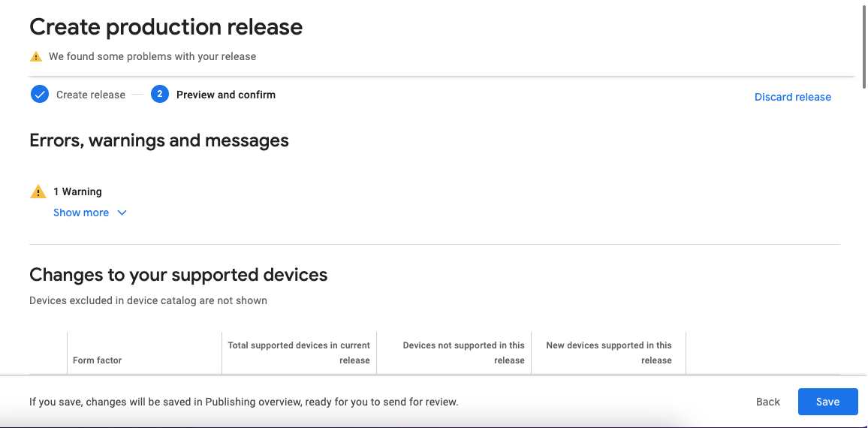
Task: Click the Back button
Action: click(x=767, y=402)
